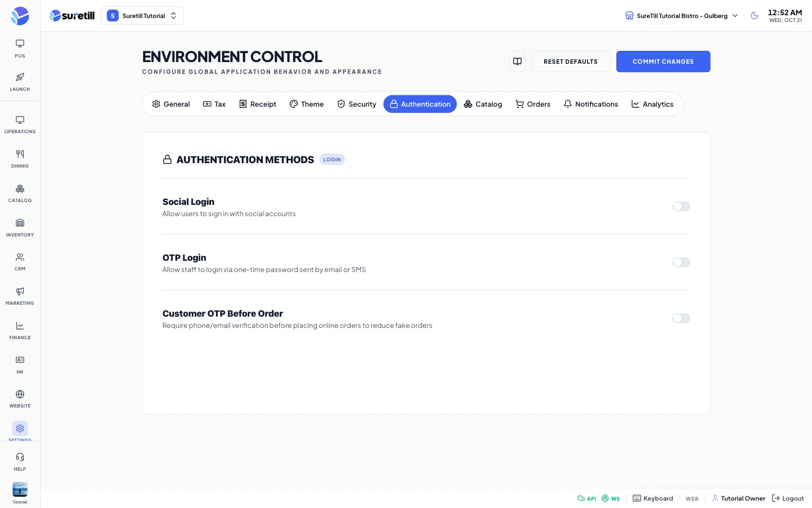Screen dimensions: 812x508
Task: Expand the Suretill Tutorial workspace switcher
Action: [x=142, y=16]
